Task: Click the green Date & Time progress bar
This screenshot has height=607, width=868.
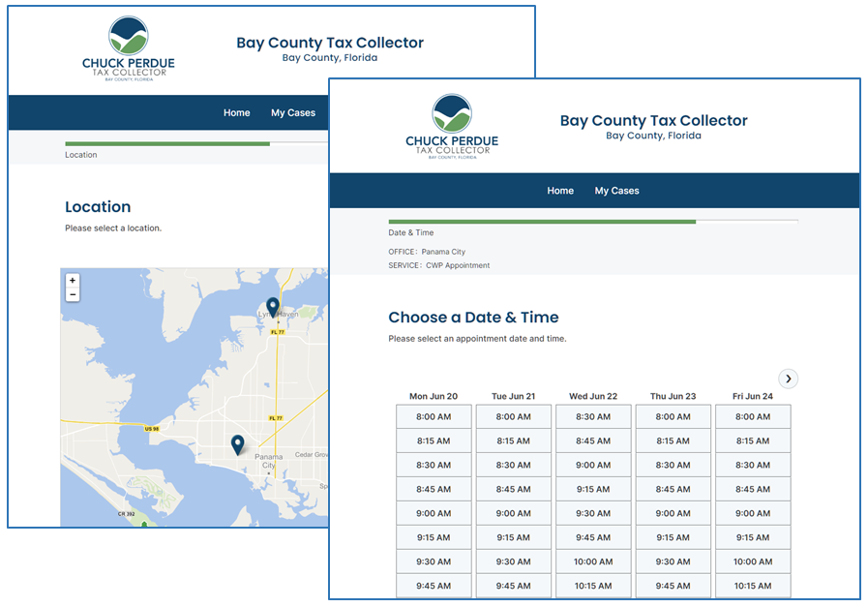Action: coord(542,222)
